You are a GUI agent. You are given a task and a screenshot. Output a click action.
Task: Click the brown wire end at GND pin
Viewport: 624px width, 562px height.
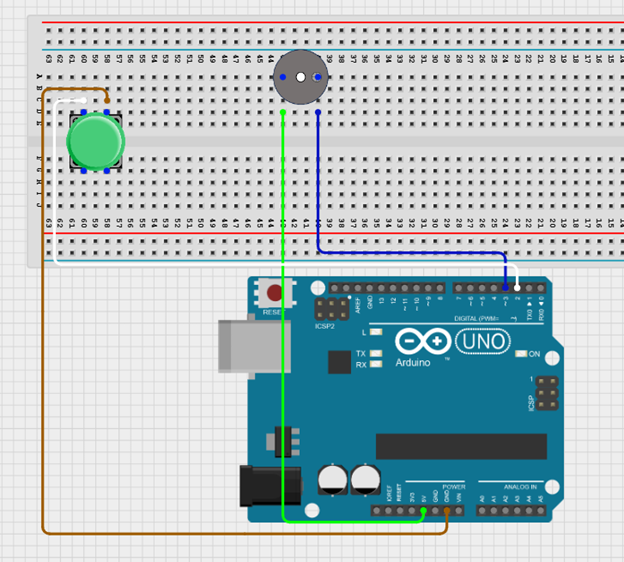[x=447, y=510]
